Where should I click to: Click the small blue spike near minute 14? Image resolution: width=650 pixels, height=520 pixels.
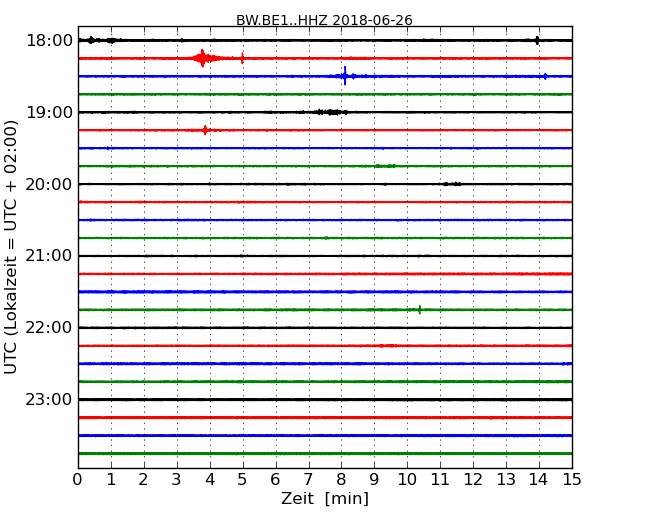tap(545, 76)
